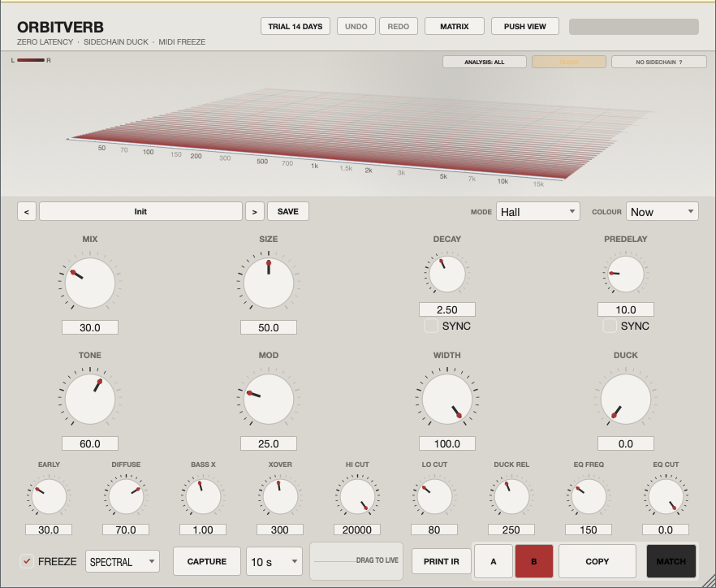
Task: Click the EQ CUT knob
Action: (x=666, y=496)
